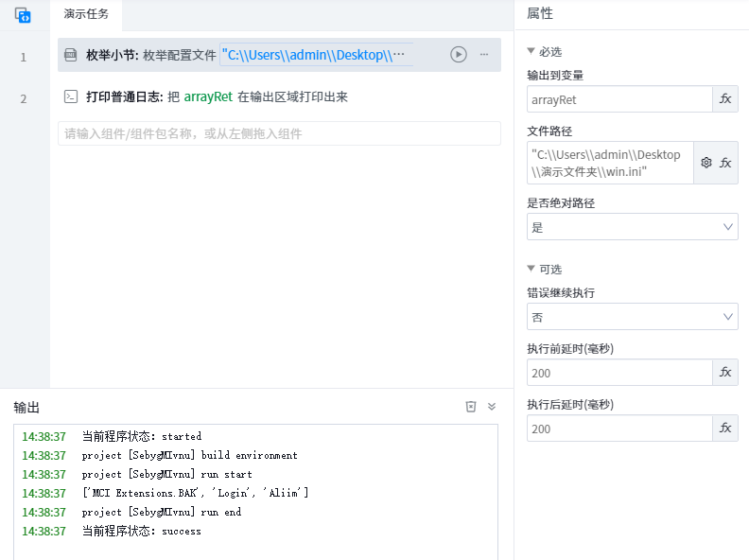The height and width of the screenshot is (560, 749).
Task: Click the code view icon at top-left
Action: 24,15
